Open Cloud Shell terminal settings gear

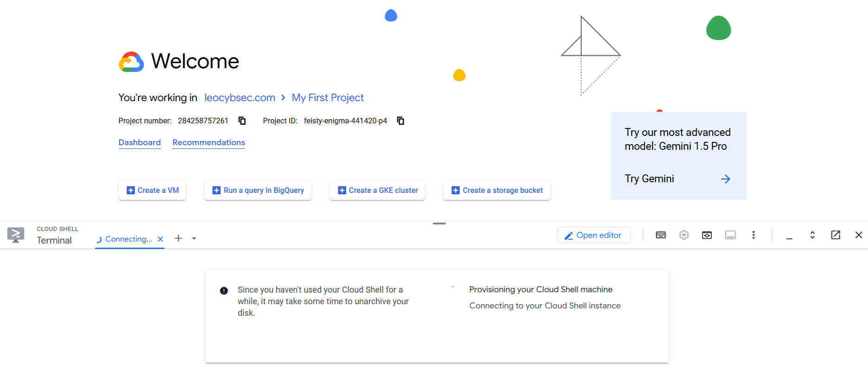click(684, 235)
